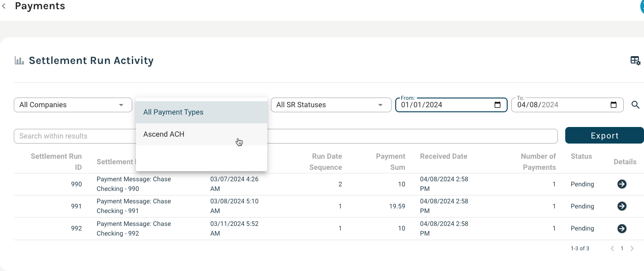Image resolution: width=644 pixels, height=271 pixels.
Task: Open details arrow for settlement run 991
Action: (x=622, y=206)
